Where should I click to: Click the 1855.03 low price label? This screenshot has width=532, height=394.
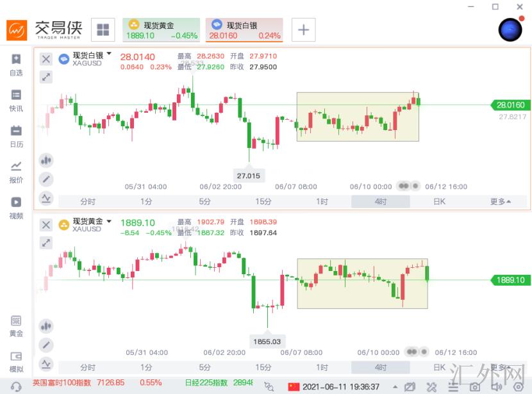[267, 341]
